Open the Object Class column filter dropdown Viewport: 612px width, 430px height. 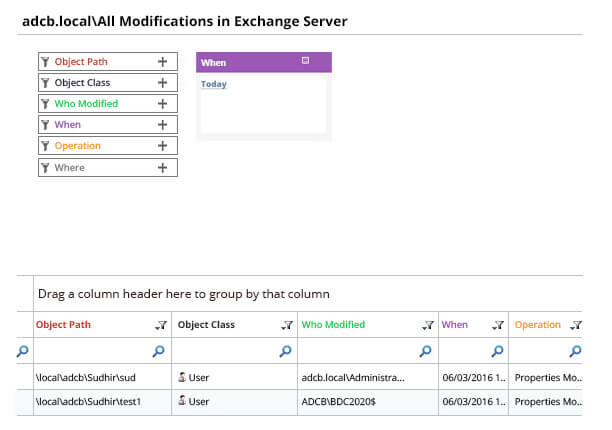(287, 325)
